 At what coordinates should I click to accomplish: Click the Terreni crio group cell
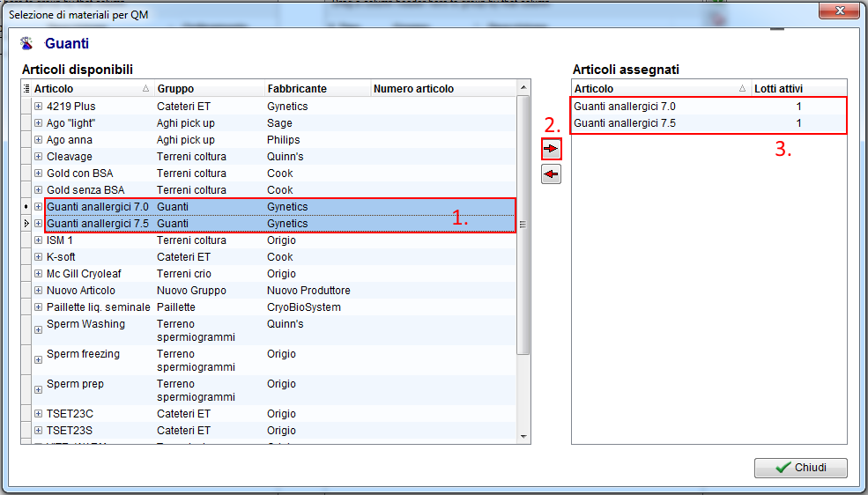pos(184,274)
